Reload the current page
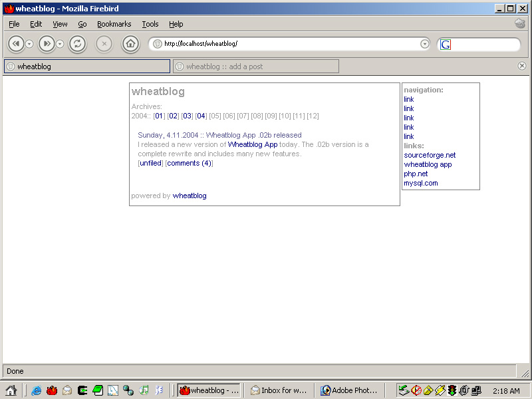 (76, 43)
